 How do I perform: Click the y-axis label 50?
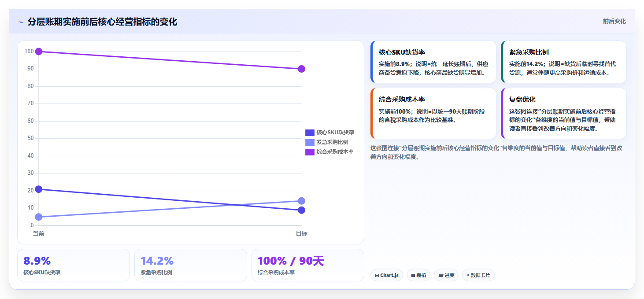pos(30,138)
